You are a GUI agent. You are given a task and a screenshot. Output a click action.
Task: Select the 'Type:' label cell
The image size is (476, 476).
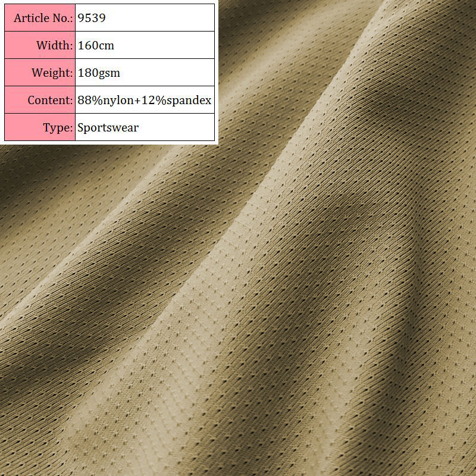pyautogui.click(x=40, y=127)
